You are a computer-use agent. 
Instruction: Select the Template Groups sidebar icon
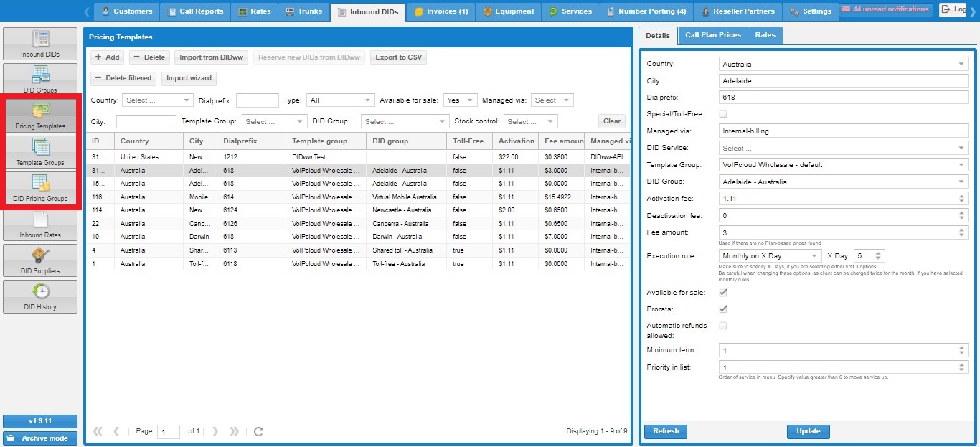click(x=40, y=152)
